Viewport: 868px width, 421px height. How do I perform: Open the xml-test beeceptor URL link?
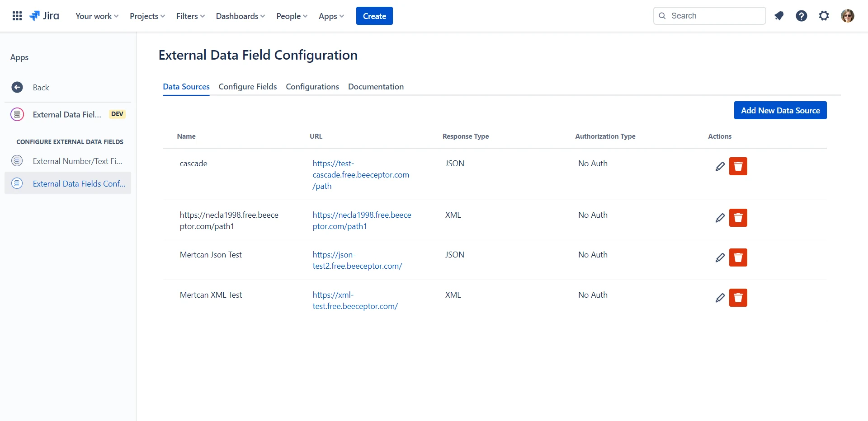click(x=355, y=300)
